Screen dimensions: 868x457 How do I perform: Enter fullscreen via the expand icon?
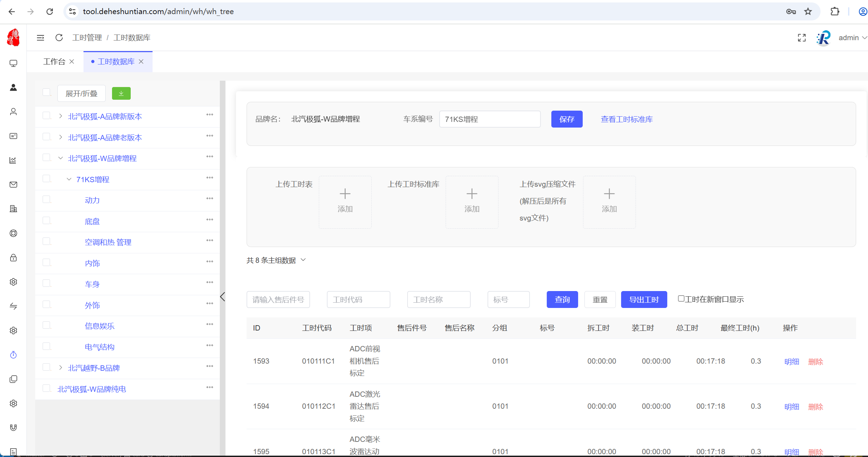coord(801,38)
